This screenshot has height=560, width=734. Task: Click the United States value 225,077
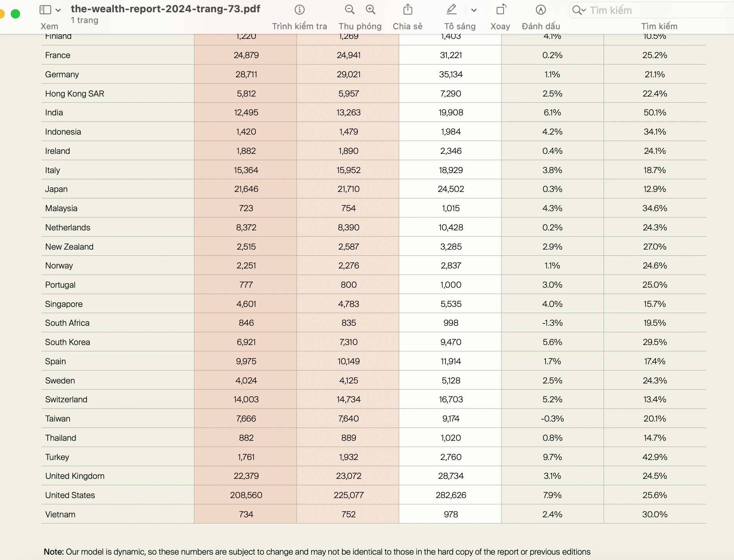[349, 495]
